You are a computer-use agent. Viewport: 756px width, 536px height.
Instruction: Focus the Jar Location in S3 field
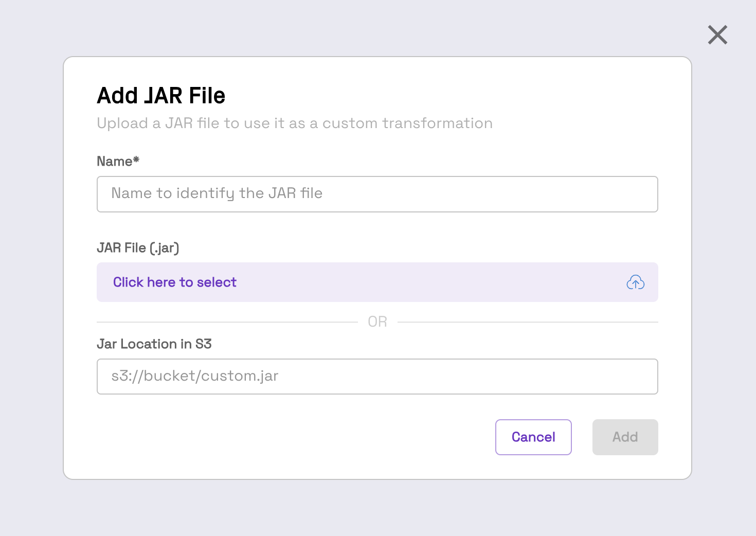coord(377,377)
